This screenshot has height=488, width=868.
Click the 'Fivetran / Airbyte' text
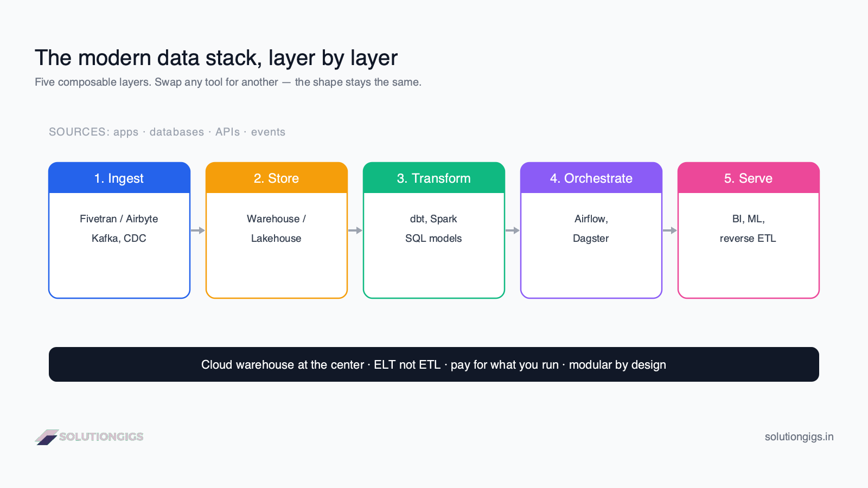[x=119, y=219]
